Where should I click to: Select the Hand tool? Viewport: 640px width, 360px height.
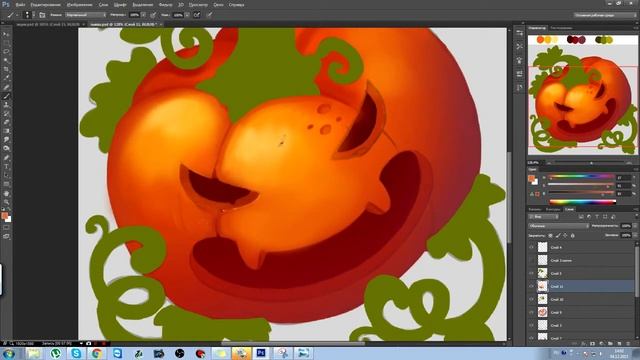tap(6, 193)
